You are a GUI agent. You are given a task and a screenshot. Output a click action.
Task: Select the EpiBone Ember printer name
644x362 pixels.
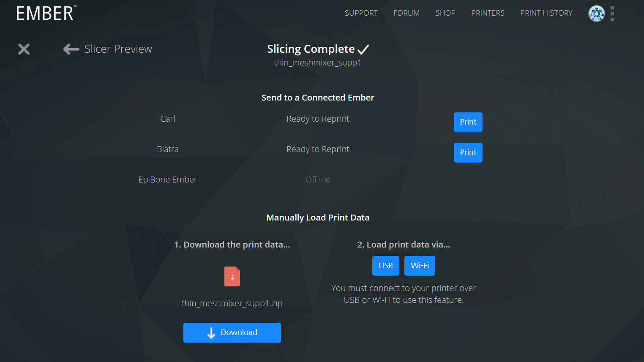coord(168,180)
